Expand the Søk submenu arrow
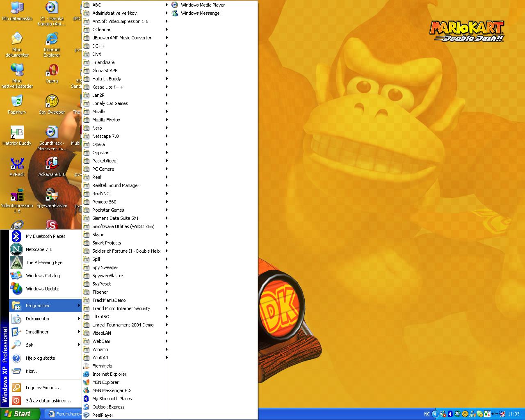 point(79,345)
